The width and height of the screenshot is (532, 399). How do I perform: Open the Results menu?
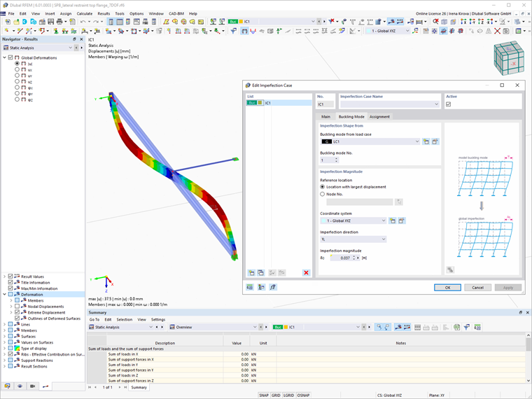coord(104,13)
